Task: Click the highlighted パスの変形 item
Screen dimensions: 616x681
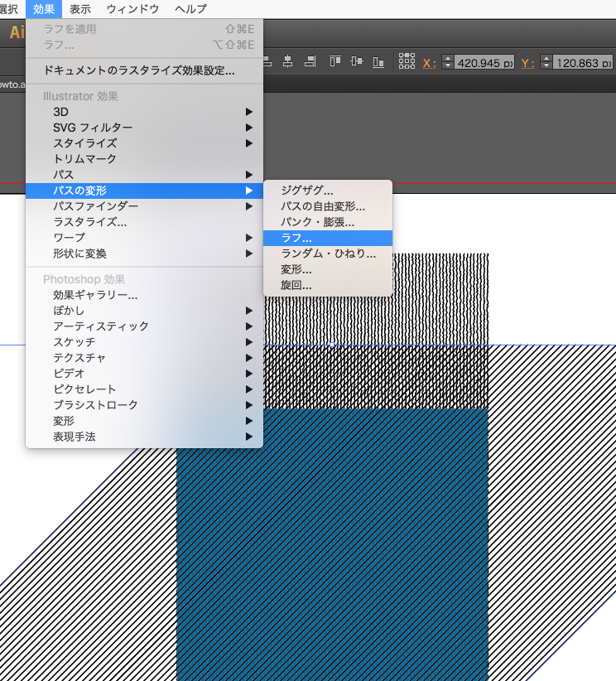Action: (145, 191)
